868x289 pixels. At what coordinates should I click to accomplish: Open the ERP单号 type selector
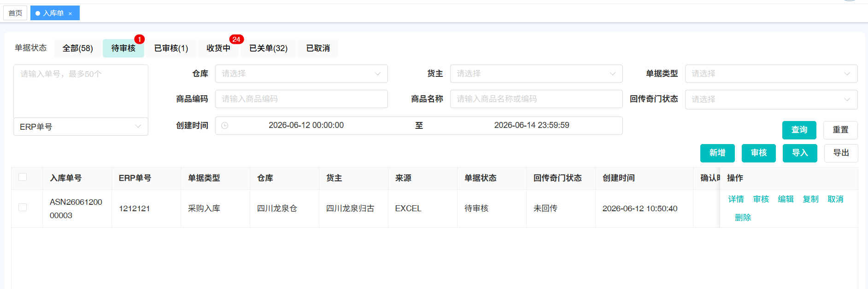(81, 127)
